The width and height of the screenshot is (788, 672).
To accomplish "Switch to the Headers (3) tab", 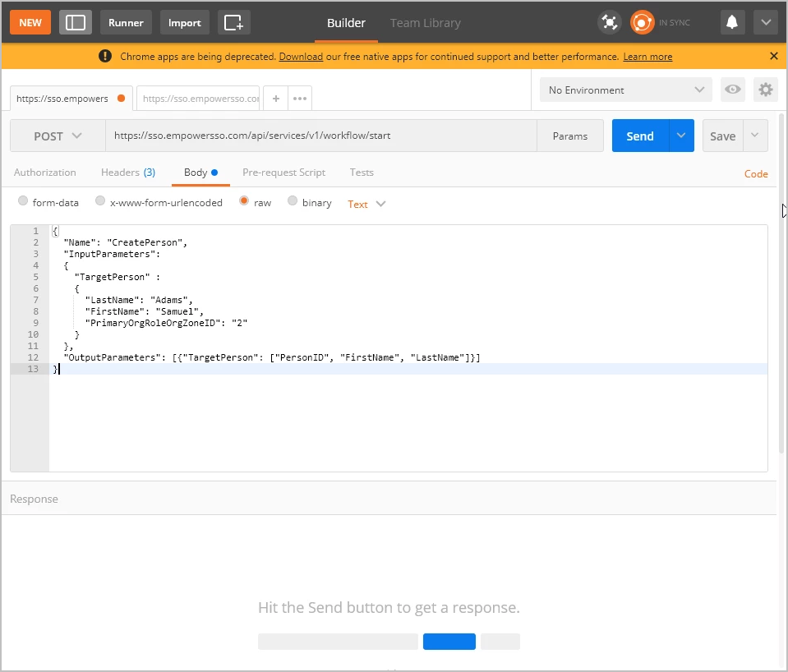I will (127, 173).
